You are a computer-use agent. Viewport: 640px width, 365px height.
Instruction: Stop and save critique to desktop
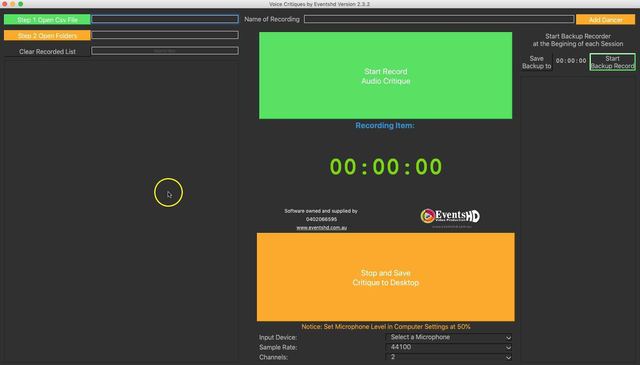click(385, 277)
